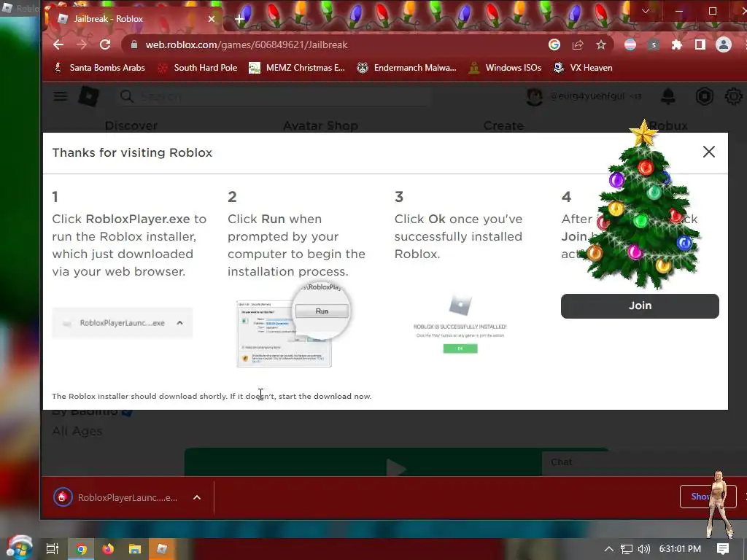Click Show all downloads button
The image size is (747, 560).
click(708, 497)
